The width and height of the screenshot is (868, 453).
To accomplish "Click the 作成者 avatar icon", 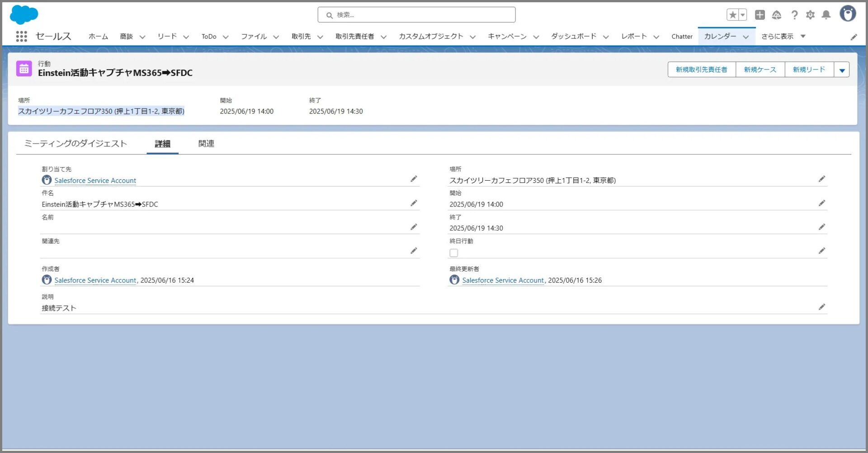I will coord(47,280).
